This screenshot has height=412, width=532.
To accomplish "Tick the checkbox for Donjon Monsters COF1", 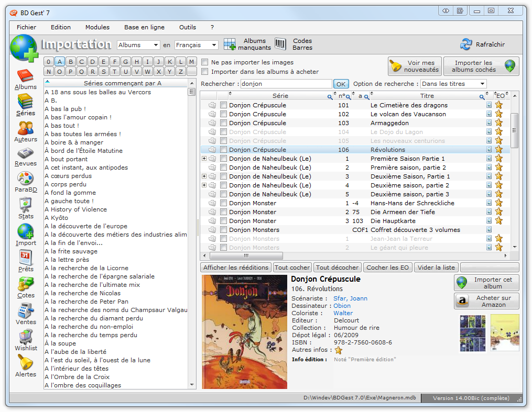I will point(223,229).
